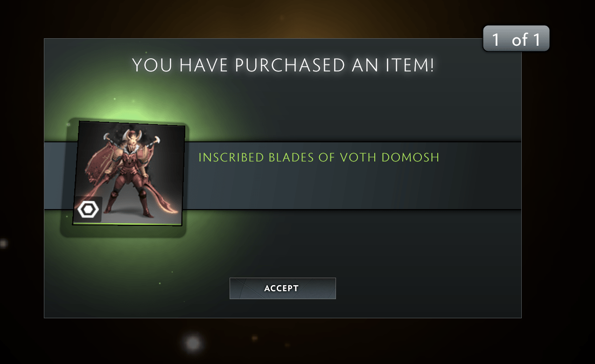Click the 1 of 1 item counter badge
The height and width of the screenshot is (364, 595).
pyautogui.click(x=516, y=39)
